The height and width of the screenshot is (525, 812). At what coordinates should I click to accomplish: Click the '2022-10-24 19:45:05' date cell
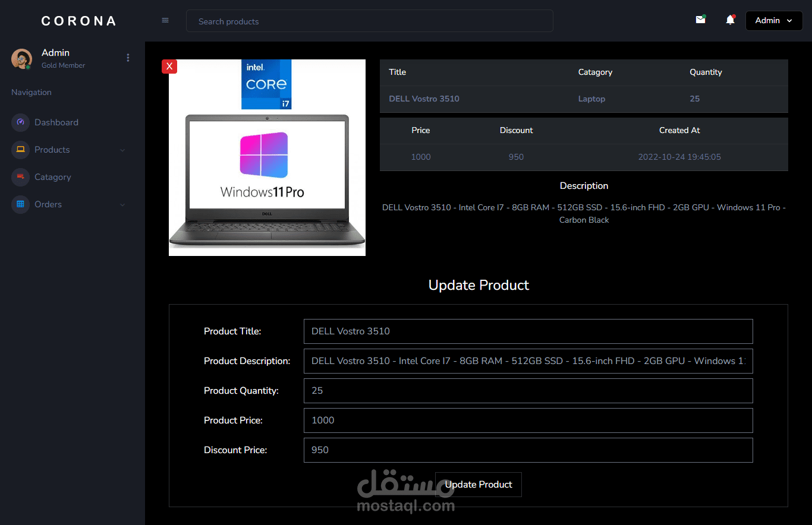point(679,157)
